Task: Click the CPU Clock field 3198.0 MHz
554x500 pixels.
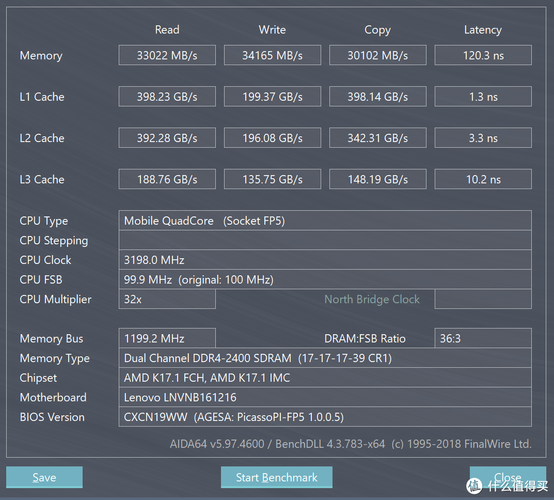Action: coord(325,260)
